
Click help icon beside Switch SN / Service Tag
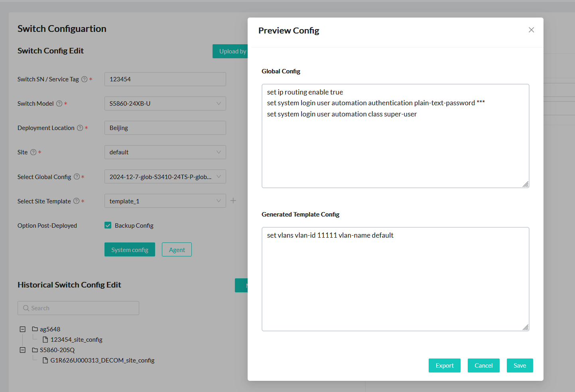[x=84, y=79]
